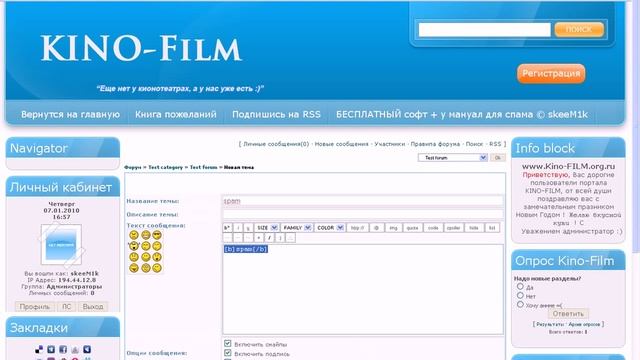Viewport: 640px width, 360px height.
Task: Click the Описание темы field
Action: [363, 214]
